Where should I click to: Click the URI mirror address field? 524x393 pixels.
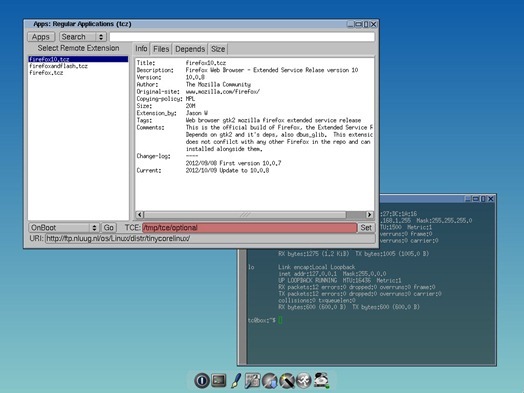[210, 239]
